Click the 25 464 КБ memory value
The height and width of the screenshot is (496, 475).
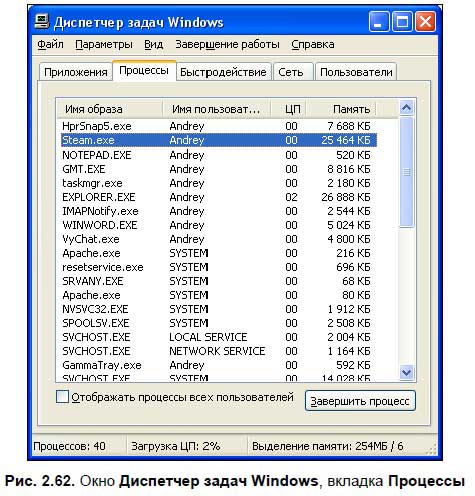tap(346, 140)
